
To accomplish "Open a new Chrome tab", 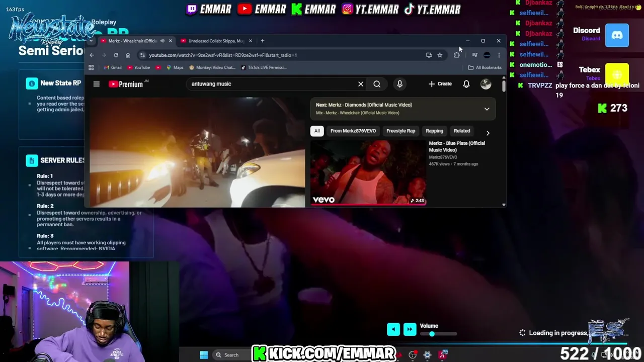I will pyautogui.click(x=262, y=41).
